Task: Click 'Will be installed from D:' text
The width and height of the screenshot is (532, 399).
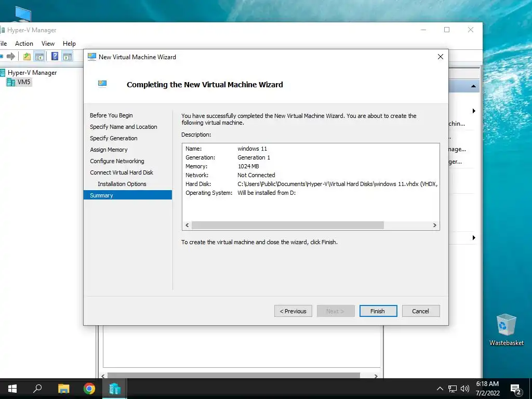Action: coord(267,193)
